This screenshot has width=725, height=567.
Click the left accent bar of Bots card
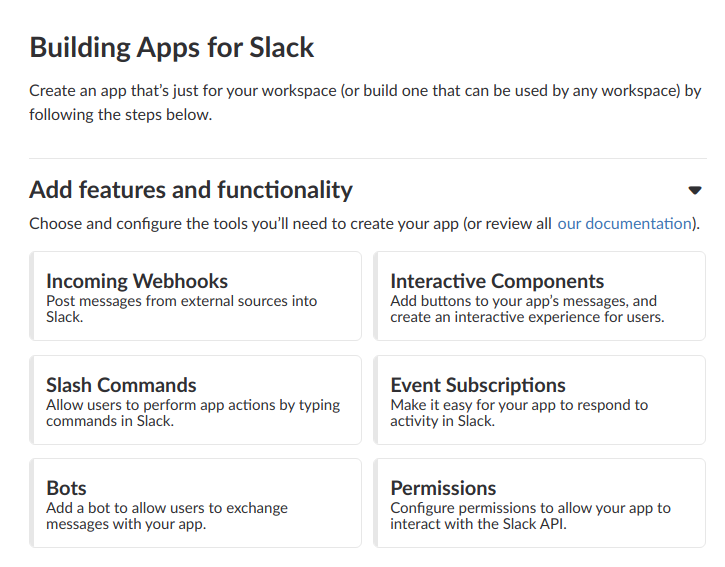[33, 503]
